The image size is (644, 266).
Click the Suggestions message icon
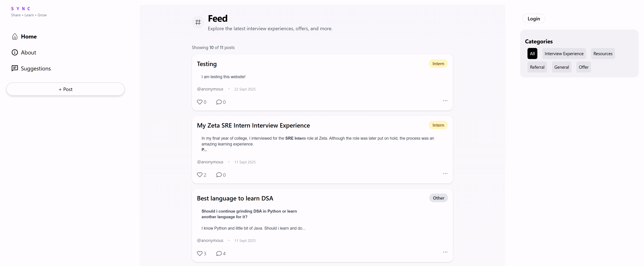[x=15, y=68]
